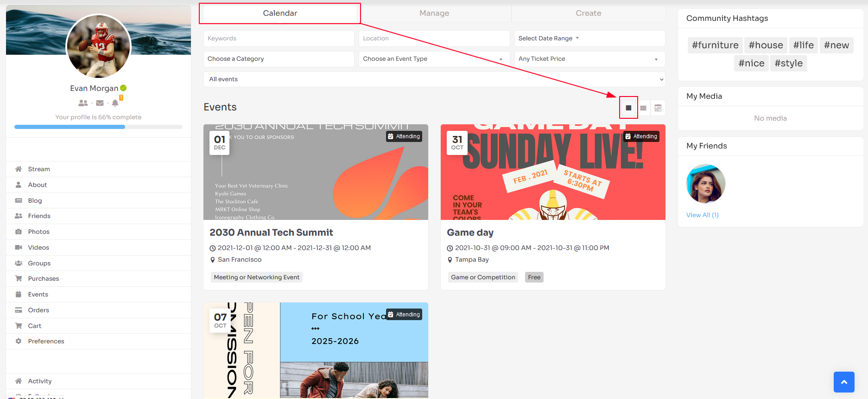
Task: Click the profile completion progress bar
Action: 98,127
